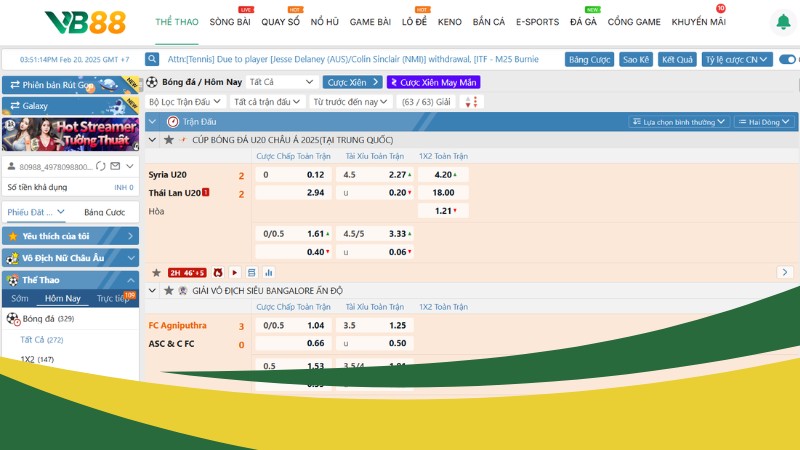800x450 pixels.
Task: Open the Game Bài menu
Action: pyautogui.click(x=369, y=21)
